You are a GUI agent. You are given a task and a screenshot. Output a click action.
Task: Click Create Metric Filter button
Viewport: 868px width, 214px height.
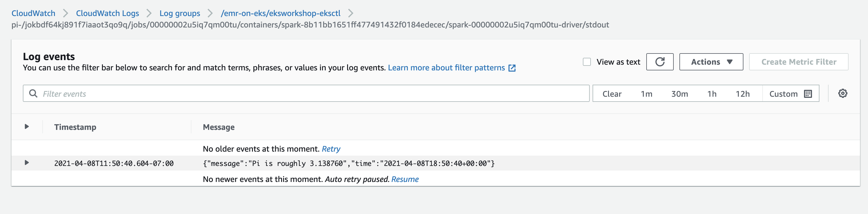tap(799, 62)
